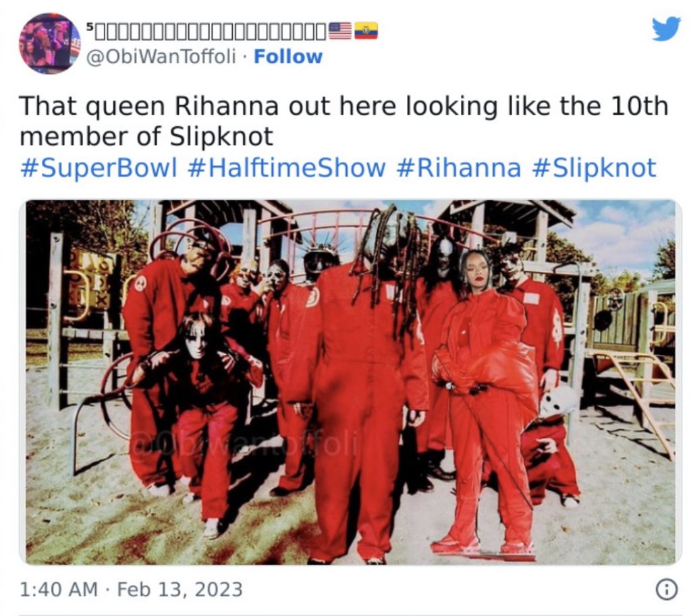The height and width of the screenshot is (616, 691).
Task: Open the #Rihanna hashtag
Action: 458,168
